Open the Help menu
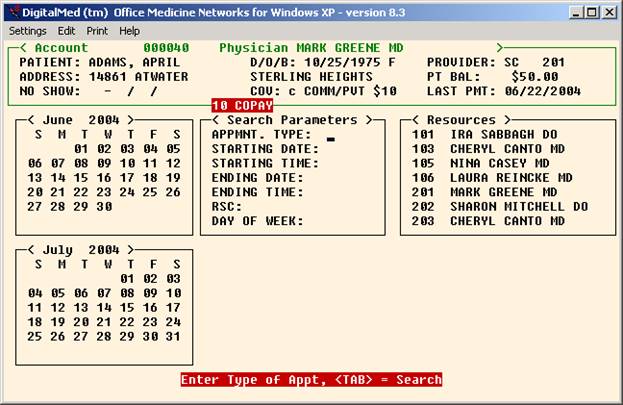The height and width of the screenshot is (405, 623). [x=130, y=31]
